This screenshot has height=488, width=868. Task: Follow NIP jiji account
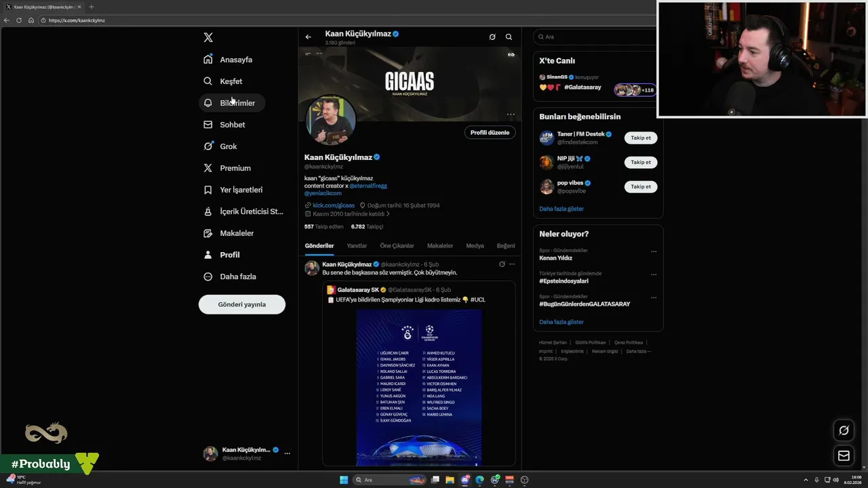tap(641, 163)
